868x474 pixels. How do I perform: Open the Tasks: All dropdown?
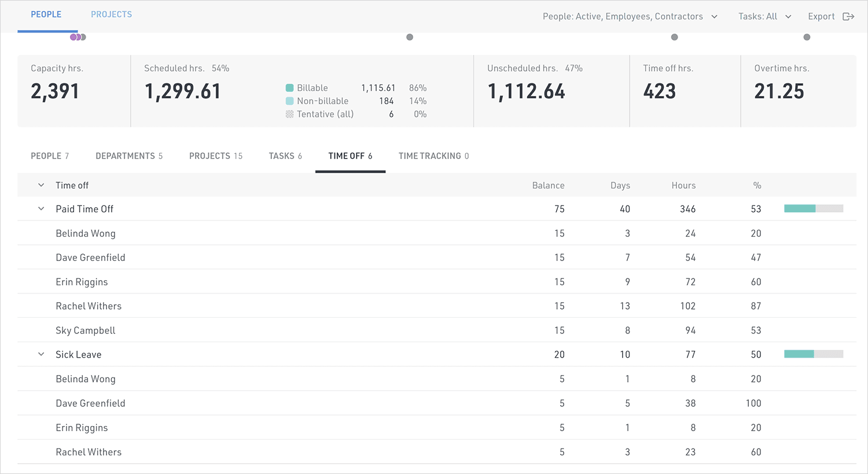(x=764, y=16)
